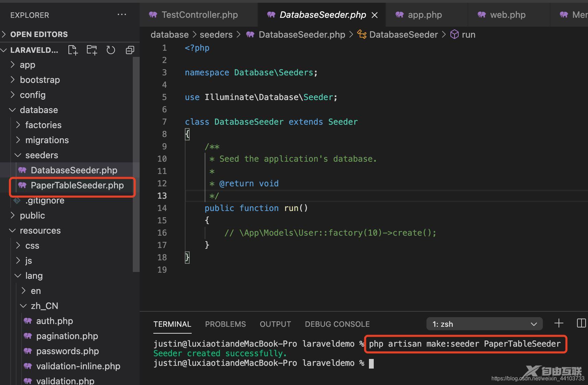The width and height of the screenshot is (588, 385).
Task: Open the OUTPUT panel tab
Action: tap(275, 324)
